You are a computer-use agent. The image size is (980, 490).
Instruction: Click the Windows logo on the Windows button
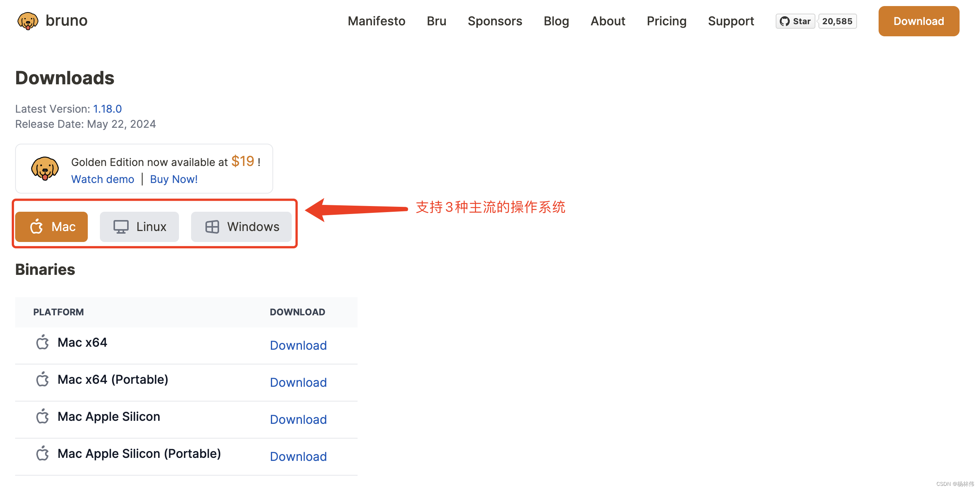(x=212, y=226)
